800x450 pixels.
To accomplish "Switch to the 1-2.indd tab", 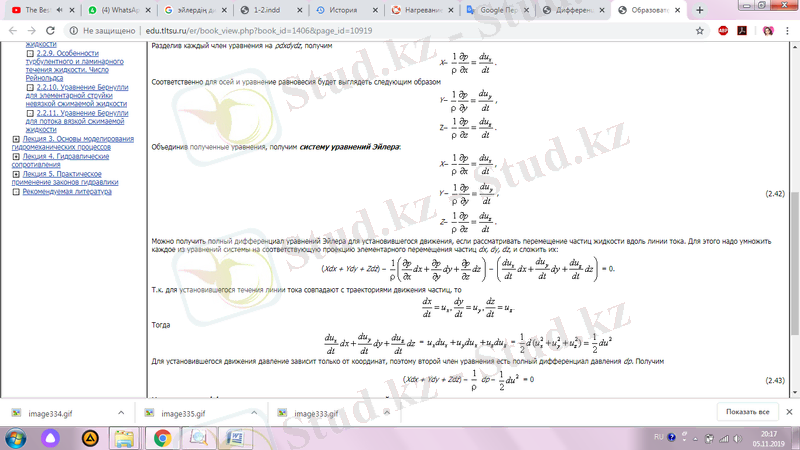I will 267,10.
